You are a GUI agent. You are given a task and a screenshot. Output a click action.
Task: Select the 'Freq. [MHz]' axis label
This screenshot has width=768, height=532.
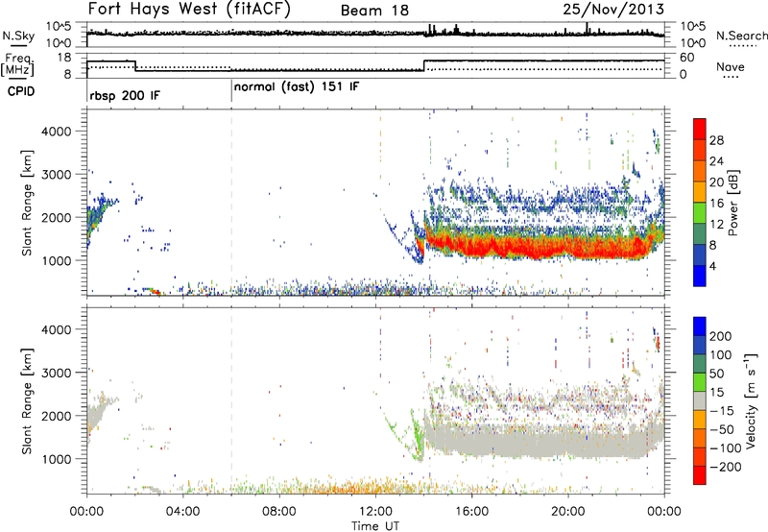(17, 64)
